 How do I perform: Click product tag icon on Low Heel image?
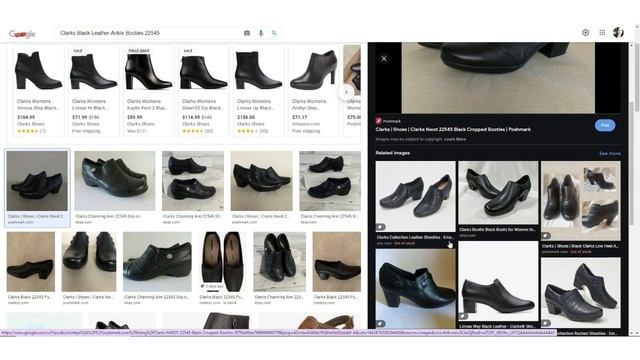tap(546, 236)
